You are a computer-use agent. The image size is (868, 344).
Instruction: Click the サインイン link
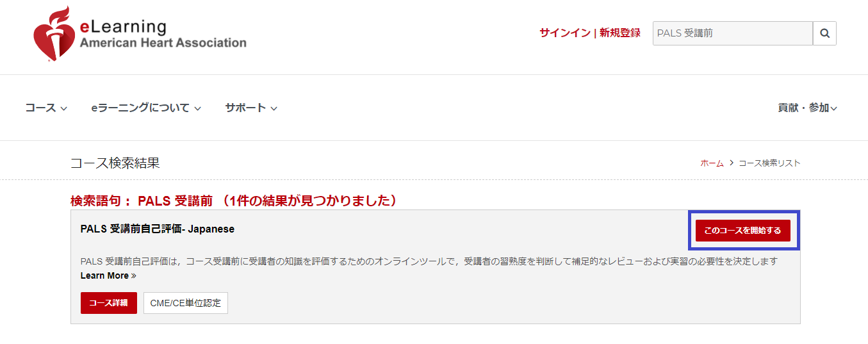coord(564,33)
